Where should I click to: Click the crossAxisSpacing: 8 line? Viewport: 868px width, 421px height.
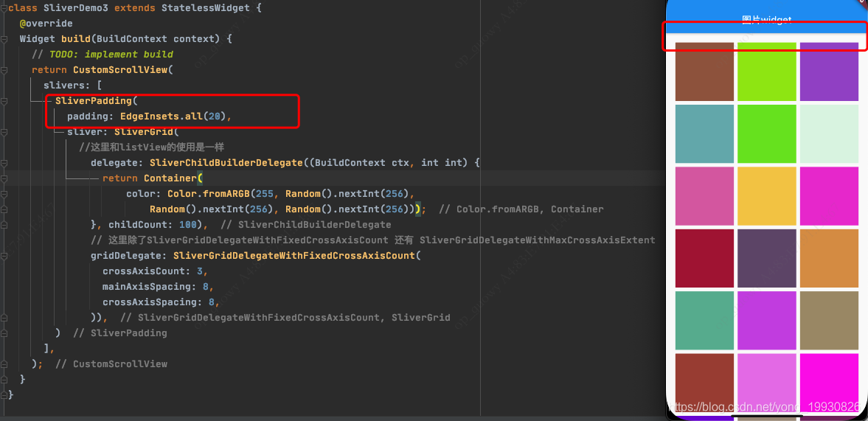pyautogui.click(x=161, y=302)
